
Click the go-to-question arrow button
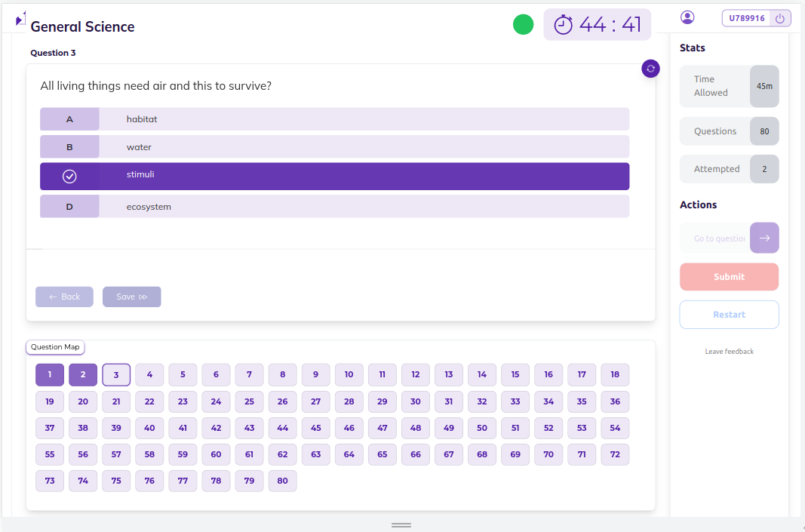[x=764, y=238]
